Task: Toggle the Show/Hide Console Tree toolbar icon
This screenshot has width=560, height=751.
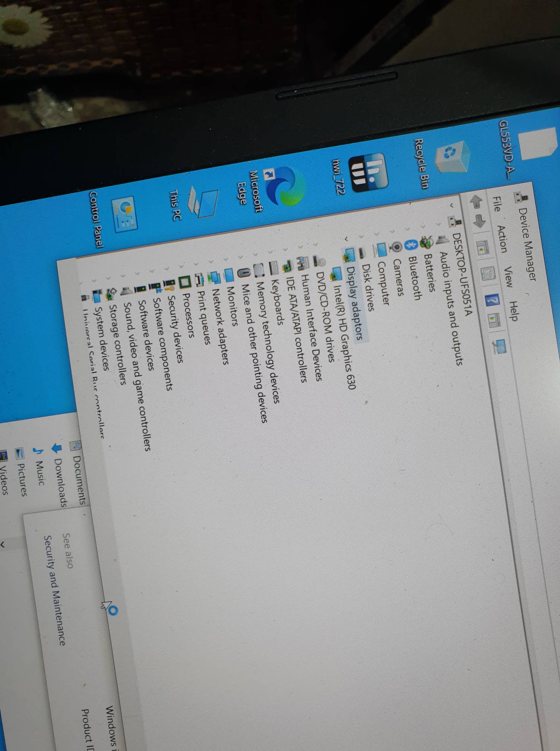Action: point(483,247)
